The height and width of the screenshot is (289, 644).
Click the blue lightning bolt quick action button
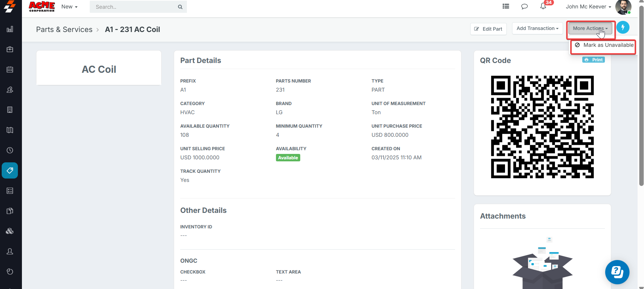click(623, 28)
